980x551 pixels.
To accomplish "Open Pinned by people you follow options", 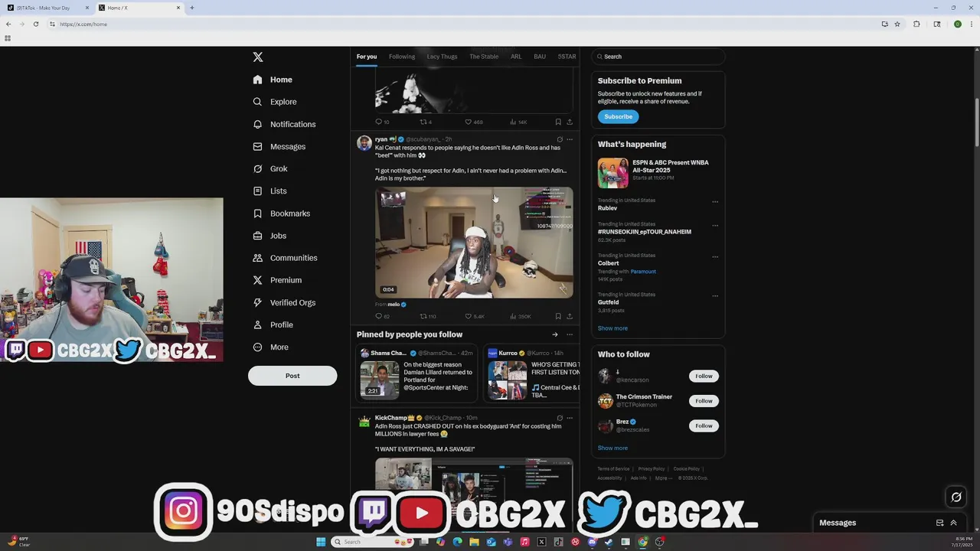I will pos(569,334).
